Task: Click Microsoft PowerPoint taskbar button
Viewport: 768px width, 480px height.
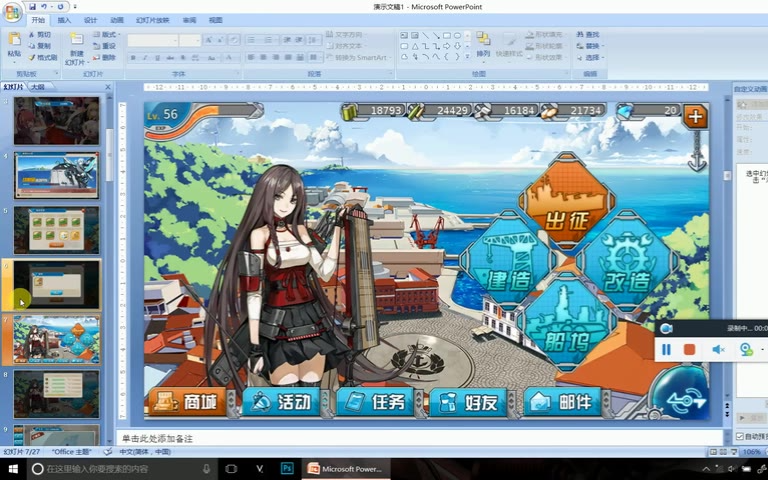Action: (x=346, y=469)
